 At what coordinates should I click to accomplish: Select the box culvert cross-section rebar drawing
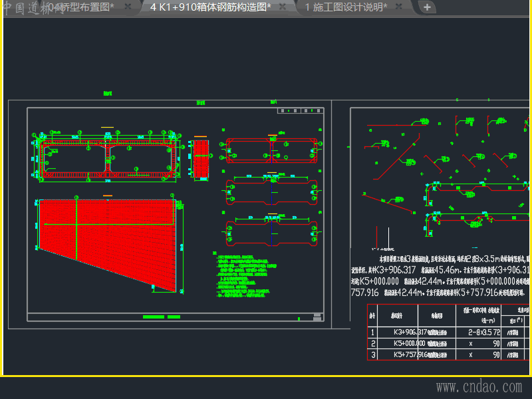(108, 157)
